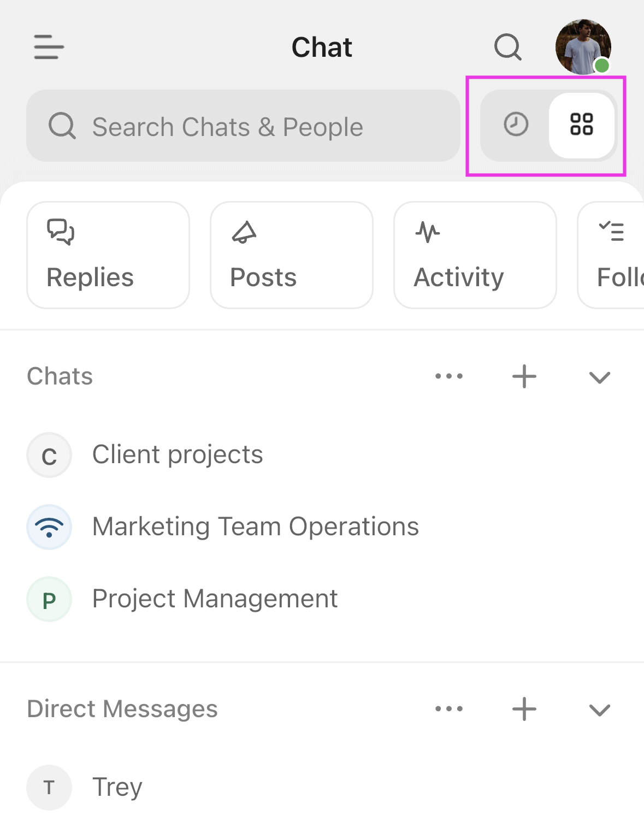Add a new chat with plus icon
This screenshot has width=644, height=816.
click(x=524, y=376)
